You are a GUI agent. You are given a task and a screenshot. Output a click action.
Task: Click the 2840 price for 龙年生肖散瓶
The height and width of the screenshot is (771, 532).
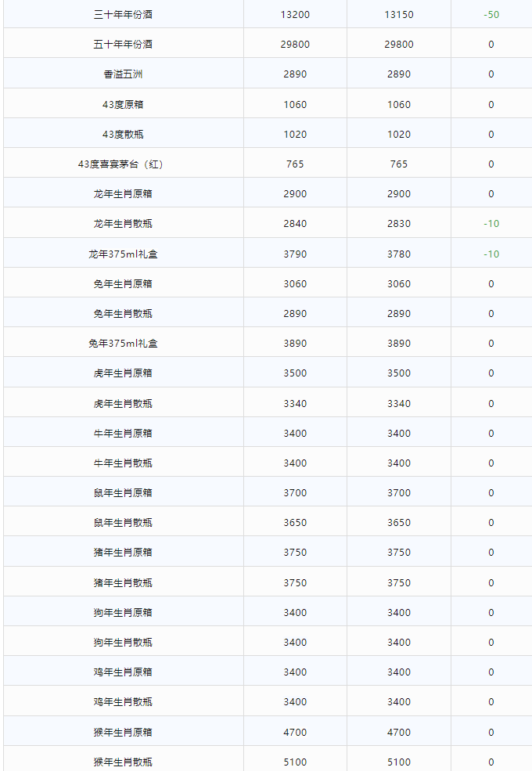pyautogui.click(x=295, y=224)
